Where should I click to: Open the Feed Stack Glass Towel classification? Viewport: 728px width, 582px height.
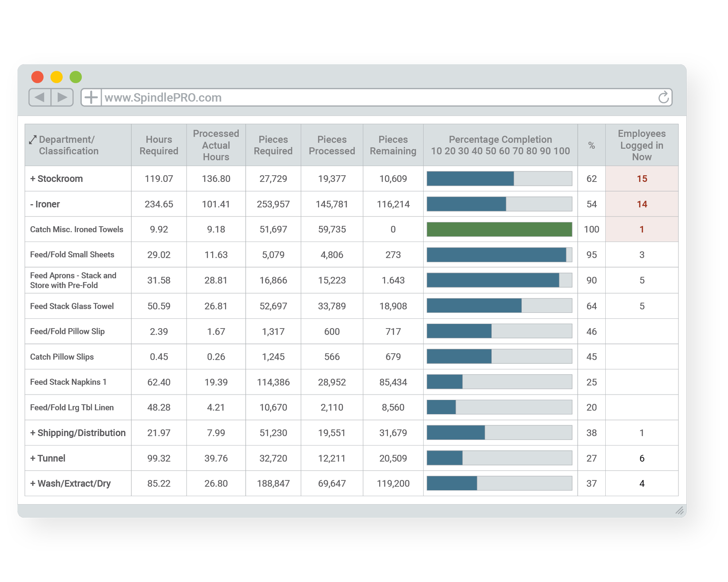pos(72,306)
